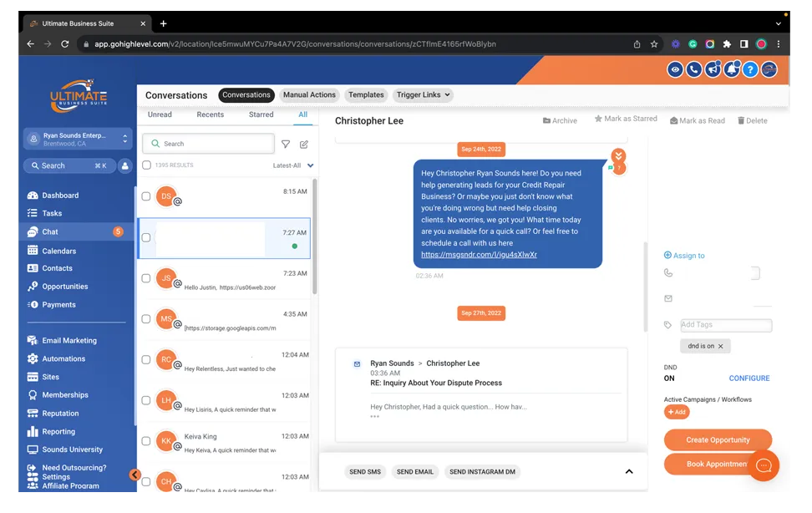
Task: Select the MS conversation checkbox
Action: pyautogui.click(x=146, y=318)
